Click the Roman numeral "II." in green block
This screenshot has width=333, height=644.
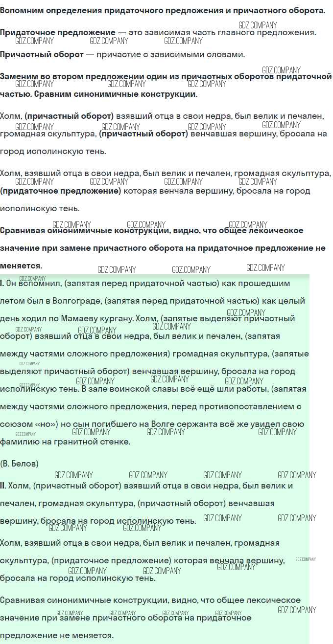point(3,486)
